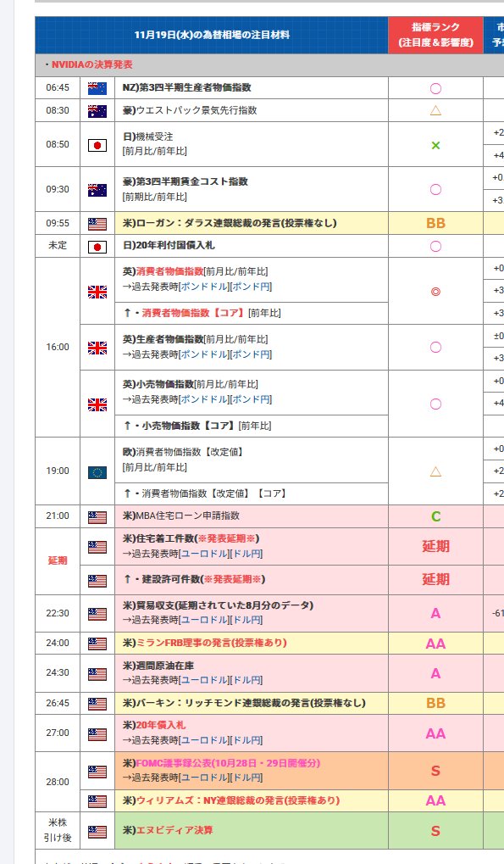Click the 16:00 time cell
The width and height of the screenshot is (504, 864).
click(58, 347)
